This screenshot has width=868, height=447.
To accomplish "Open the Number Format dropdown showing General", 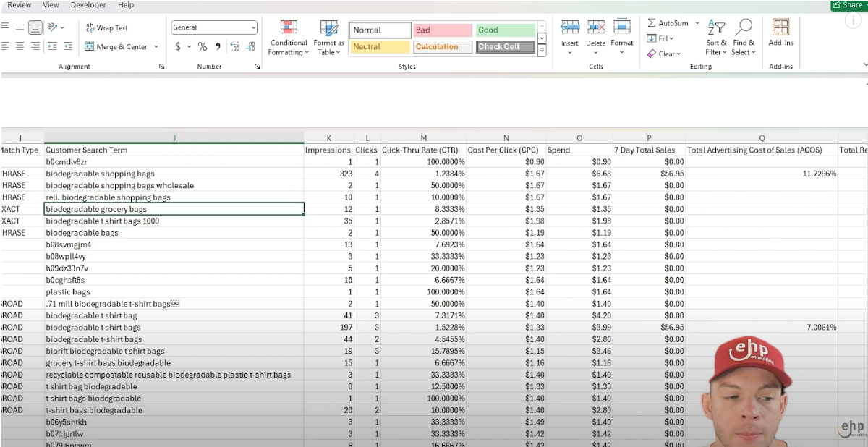I will tap(214, 27).
